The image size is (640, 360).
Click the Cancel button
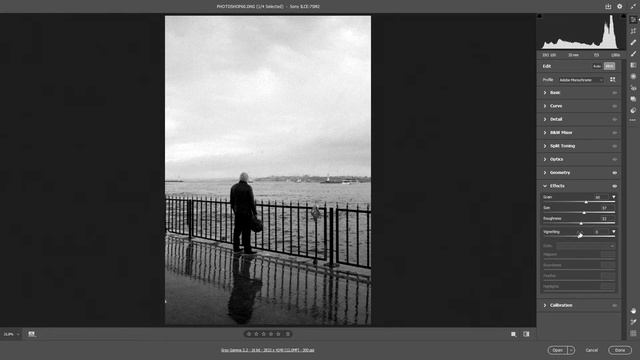click(591, 350)
